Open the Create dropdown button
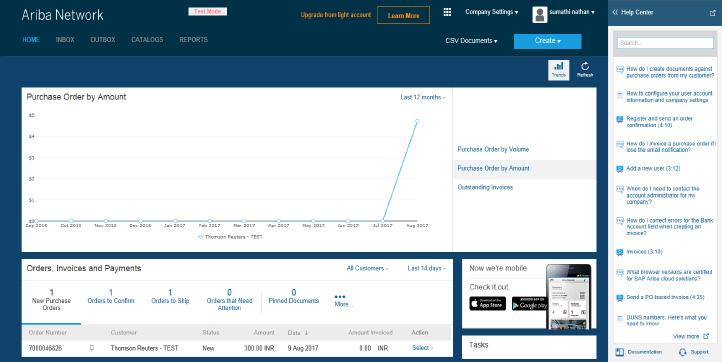The width and height of the screenshot is (722, 362). [547, 41]
